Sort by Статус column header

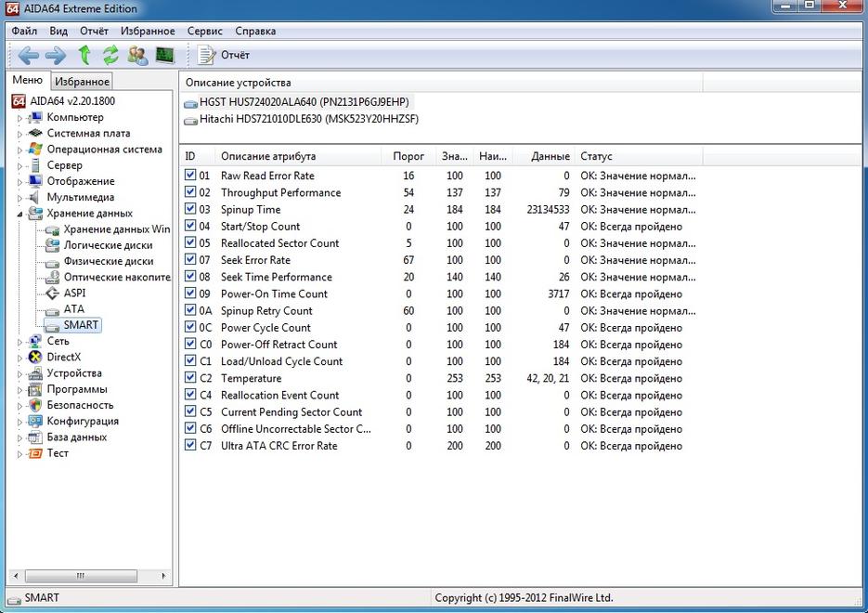point(639,156)
